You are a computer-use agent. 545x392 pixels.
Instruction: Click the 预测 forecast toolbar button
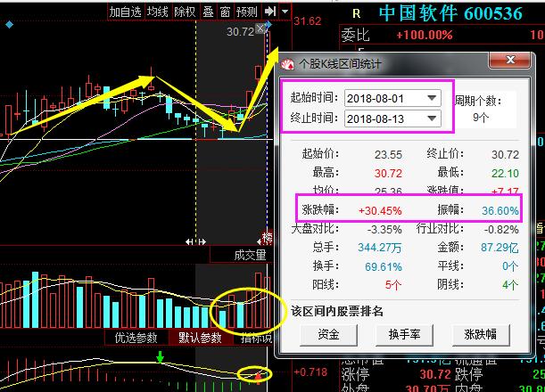247,12
